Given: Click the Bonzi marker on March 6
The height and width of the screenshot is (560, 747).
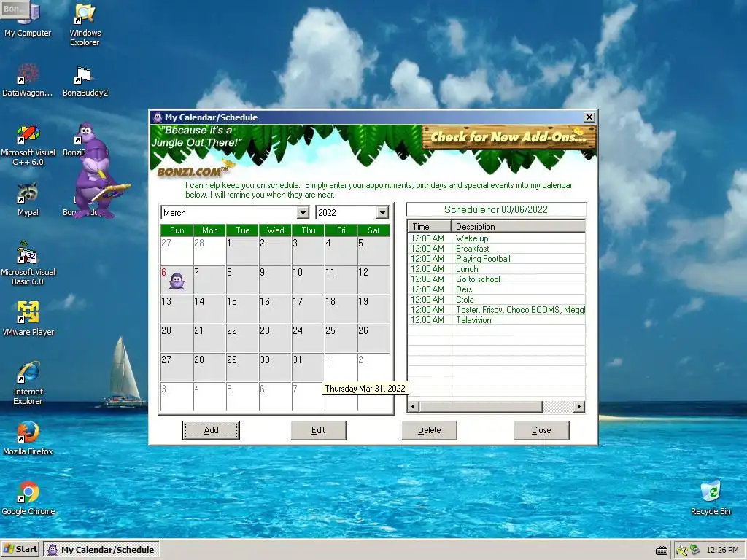Looking at the screenshot, I should [x=177, y=281].
